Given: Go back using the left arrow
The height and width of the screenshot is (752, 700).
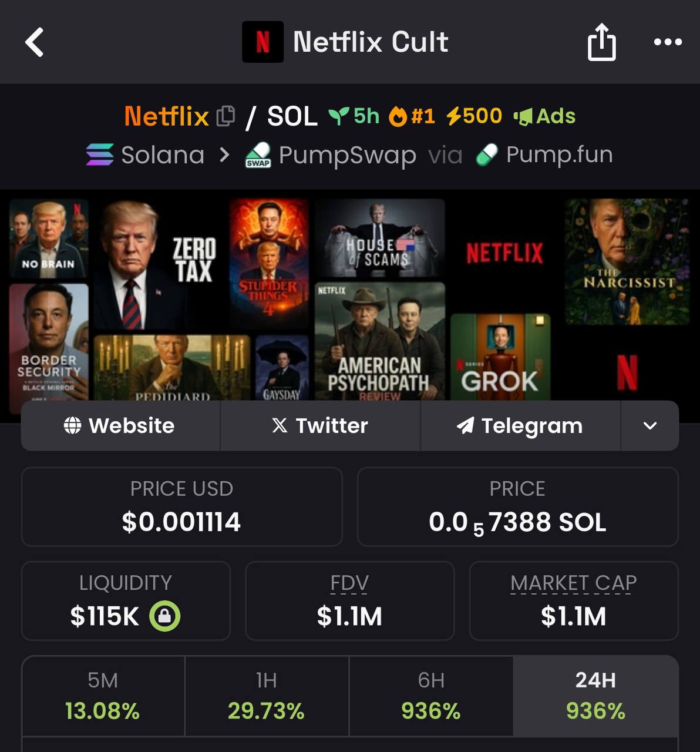Looking at the screenshot, I should (35, 42).
